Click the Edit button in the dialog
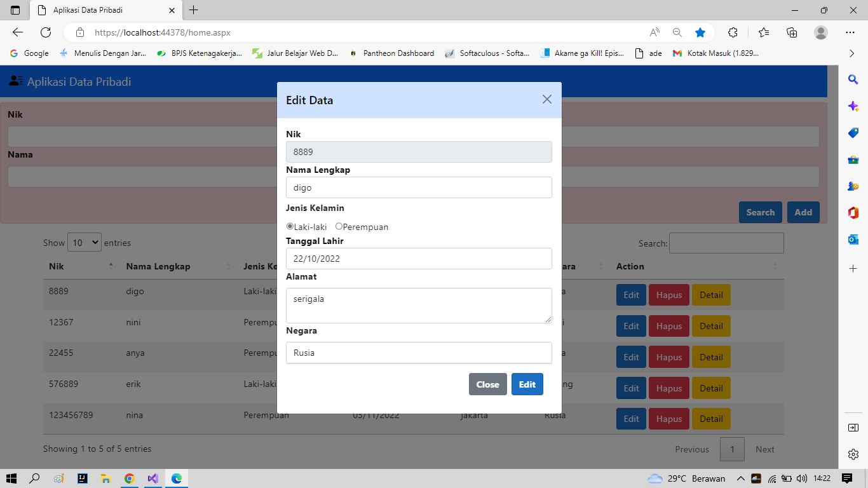The height and width of the screenshot is (488, 868). (x=527, y=384)
